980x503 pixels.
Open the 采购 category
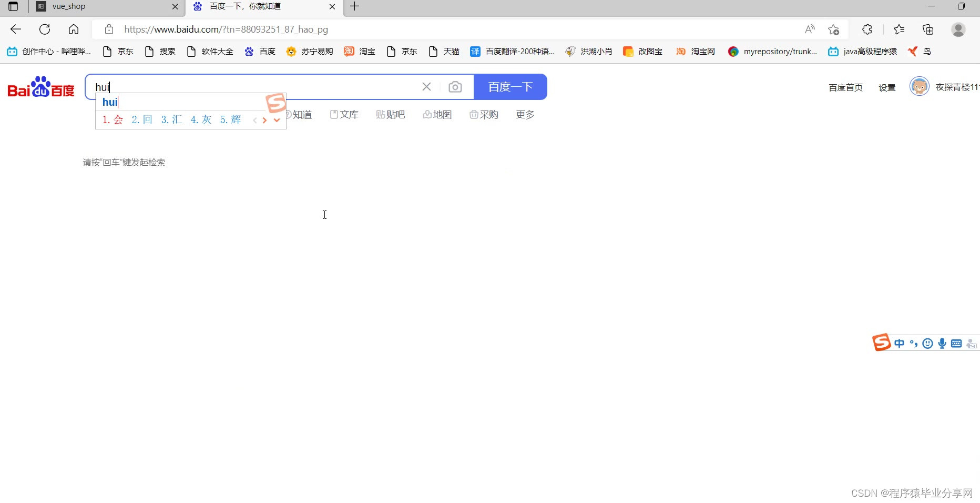(x=484, y=114)
